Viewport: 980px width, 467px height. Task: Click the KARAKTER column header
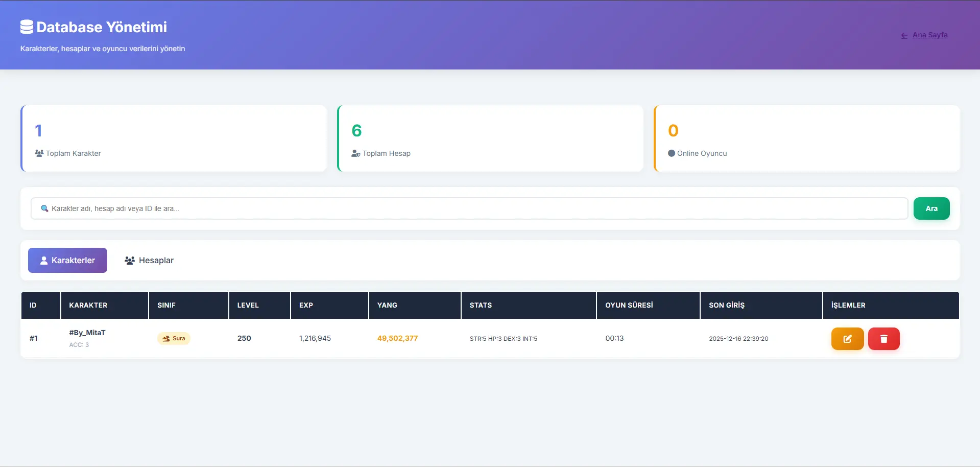coord(88,305)
